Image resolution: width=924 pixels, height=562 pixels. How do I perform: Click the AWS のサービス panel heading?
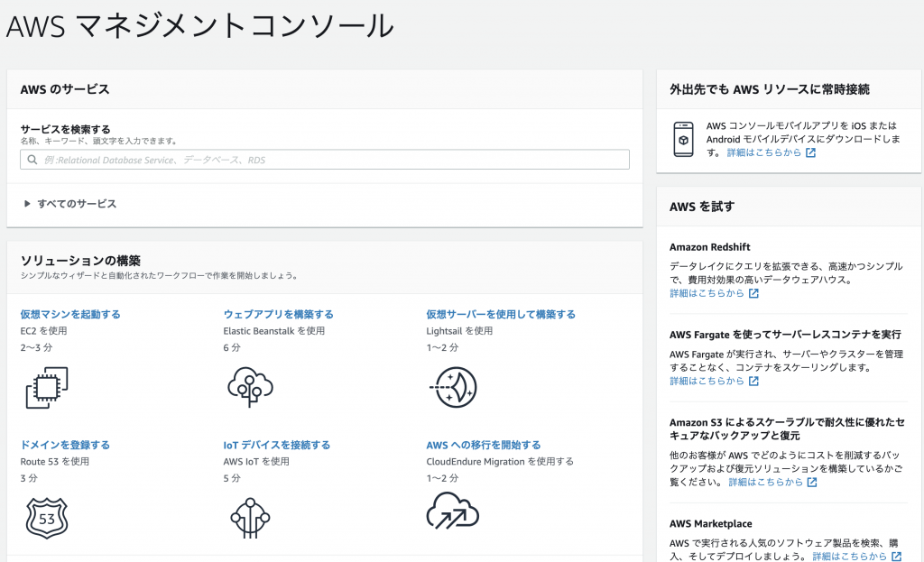[x=65, y=89]
